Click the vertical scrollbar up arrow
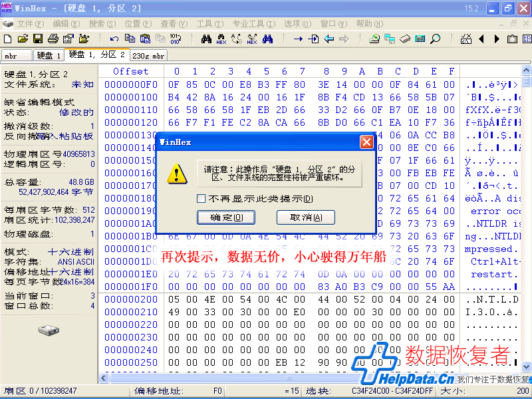 coord(526,70)
